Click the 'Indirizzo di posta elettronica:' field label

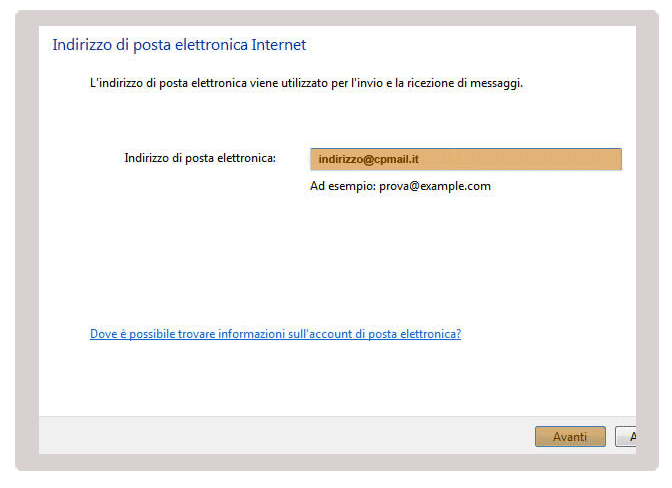pyautogui.click(x=200, y=158)
